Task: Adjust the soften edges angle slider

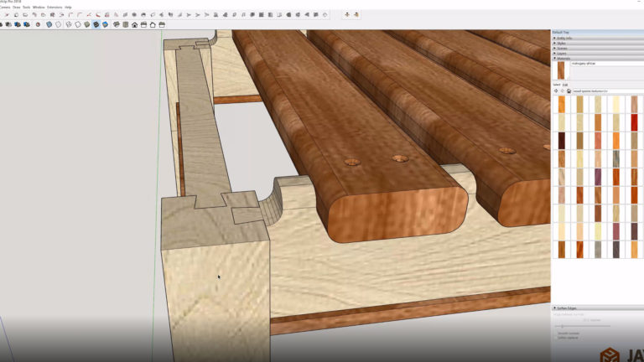Action: [x=582, y=326]
